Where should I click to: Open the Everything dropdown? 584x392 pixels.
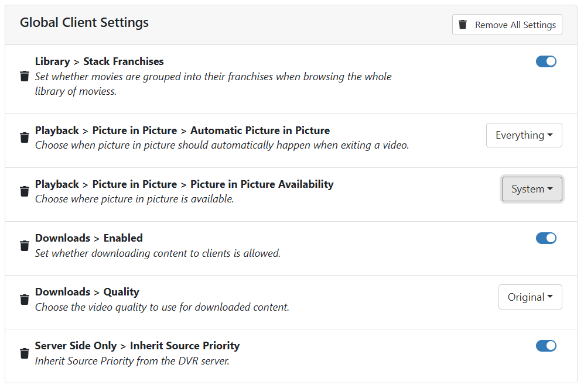coord(524,135)
